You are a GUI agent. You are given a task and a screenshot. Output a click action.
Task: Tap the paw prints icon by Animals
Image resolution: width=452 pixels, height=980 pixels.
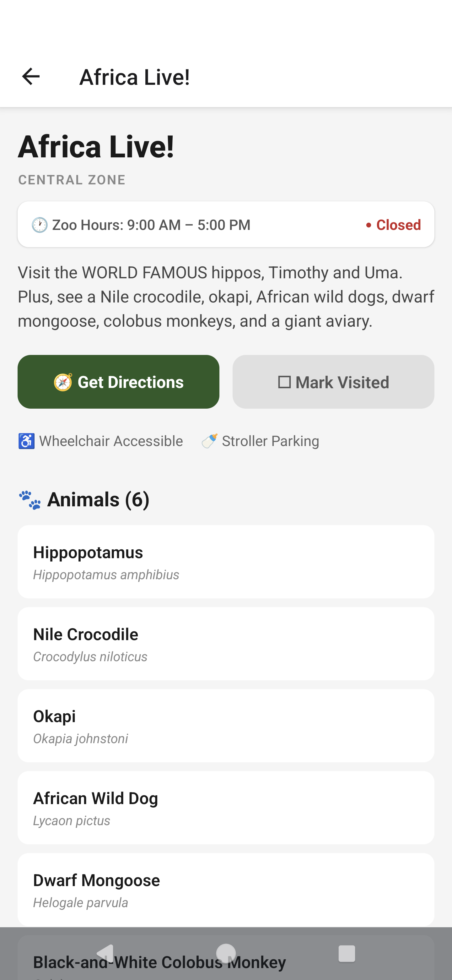[x=30, y=500]
